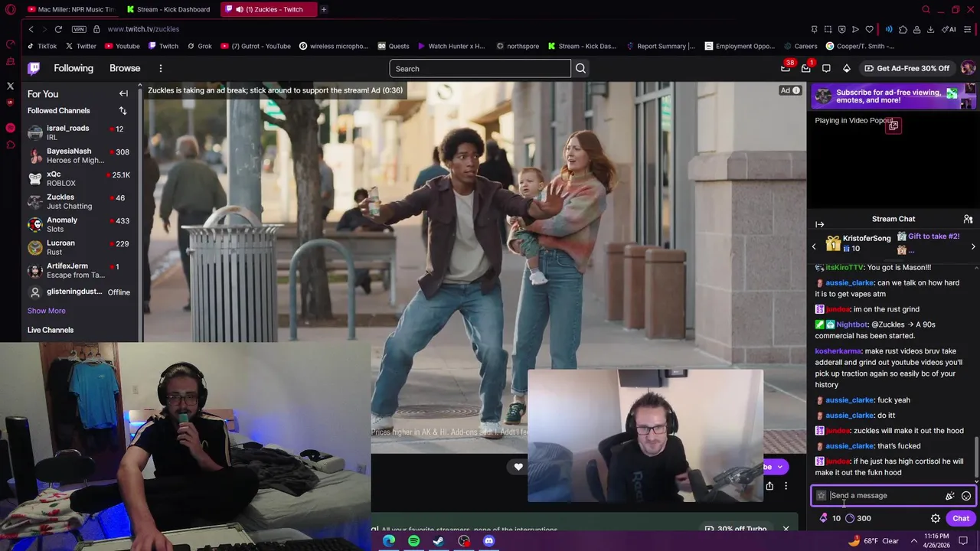Open Opera downloads arrow icon

pyautogui.click(x=930, y=29)
